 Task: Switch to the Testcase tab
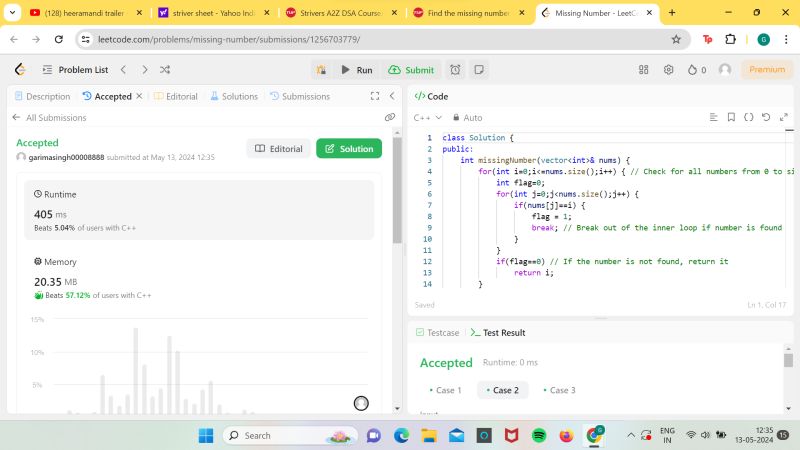click(x=438, y=332)
